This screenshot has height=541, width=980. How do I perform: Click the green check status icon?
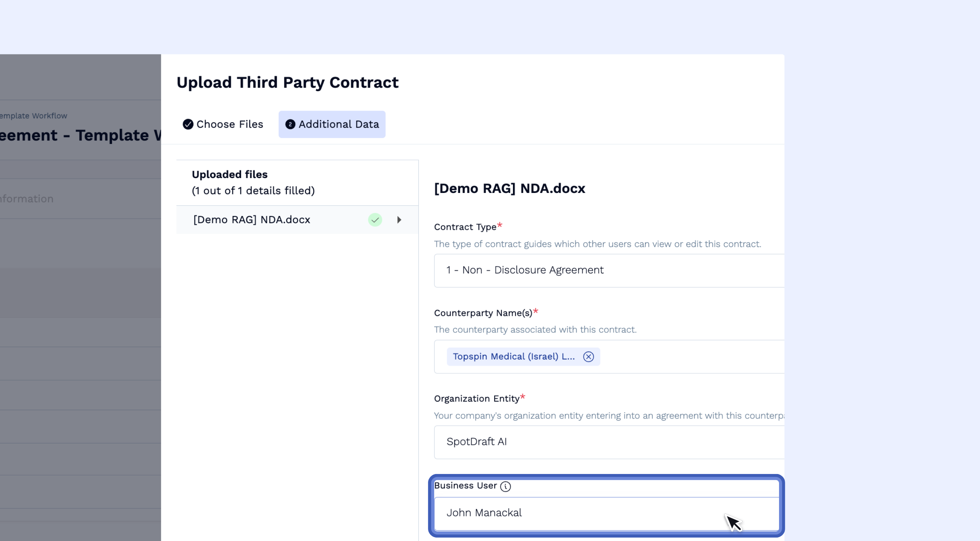pyautogui.click(x=375, y=220)
